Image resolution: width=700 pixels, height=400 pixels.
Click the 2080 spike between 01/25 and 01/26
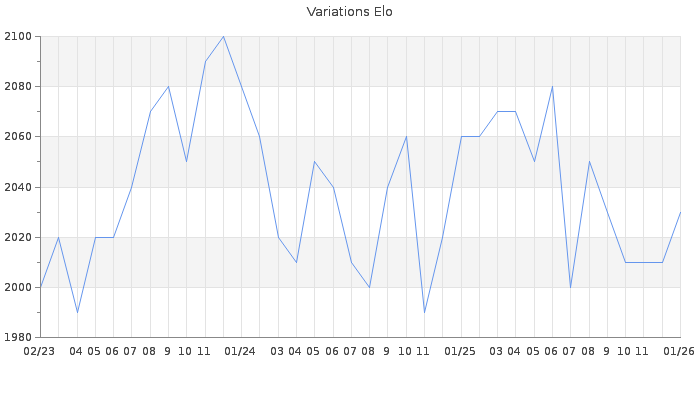tap(552, 86)
